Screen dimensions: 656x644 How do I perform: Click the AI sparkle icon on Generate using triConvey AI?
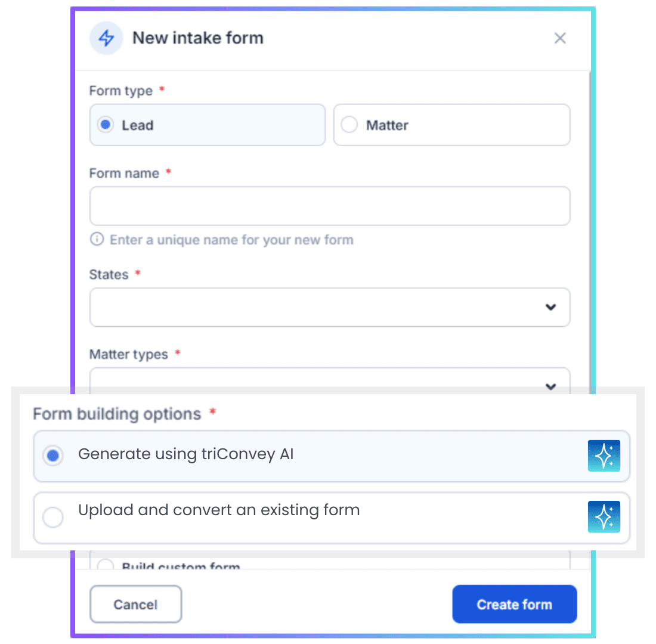tap(604, 456)
